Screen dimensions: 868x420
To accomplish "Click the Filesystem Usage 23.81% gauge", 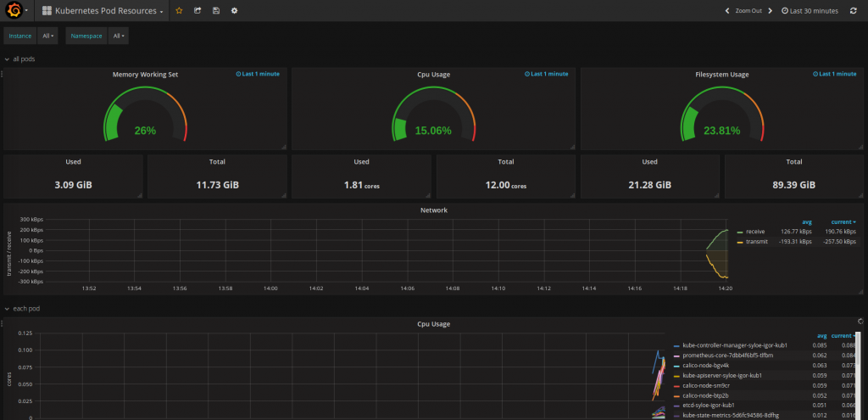I will [722, 115].
